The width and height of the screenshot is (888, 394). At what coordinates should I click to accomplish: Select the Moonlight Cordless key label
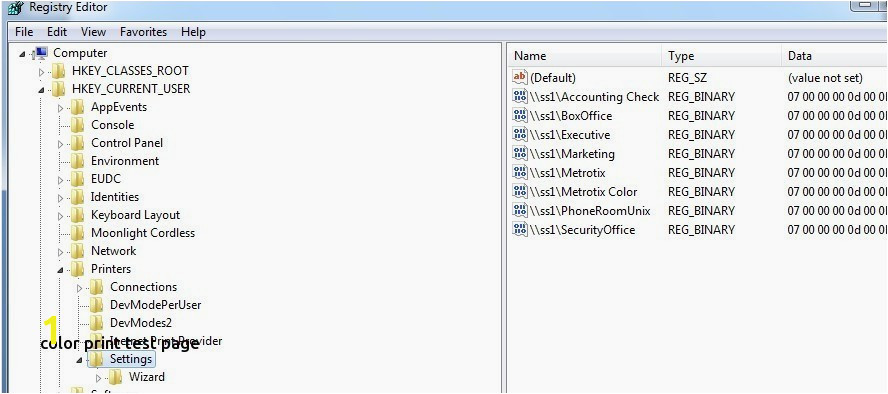point(143,233)
